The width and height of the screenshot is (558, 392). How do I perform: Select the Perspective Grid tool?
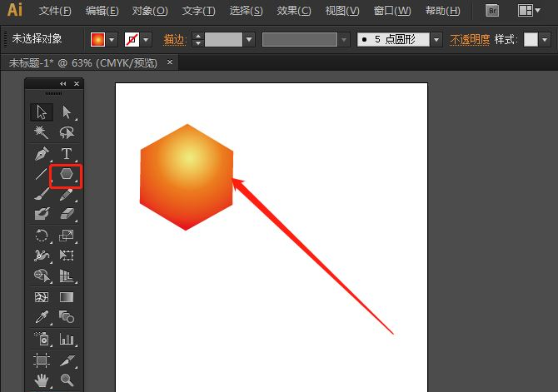point(67,275)
